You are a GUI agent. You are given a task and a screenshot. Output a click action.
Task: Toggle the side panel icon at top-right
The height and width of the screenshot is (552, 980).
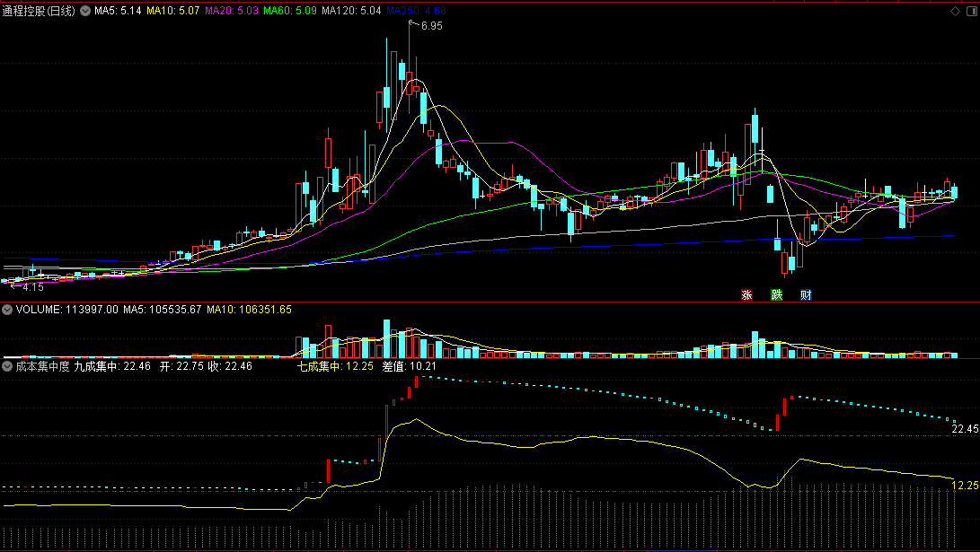tap(972, 12)
